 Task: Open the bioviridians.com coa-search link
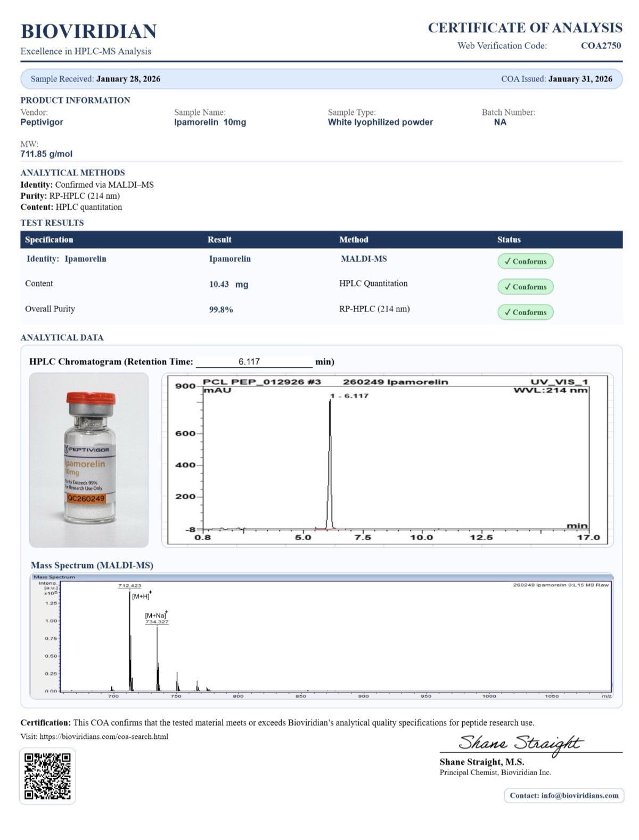[x=104, y=737]
